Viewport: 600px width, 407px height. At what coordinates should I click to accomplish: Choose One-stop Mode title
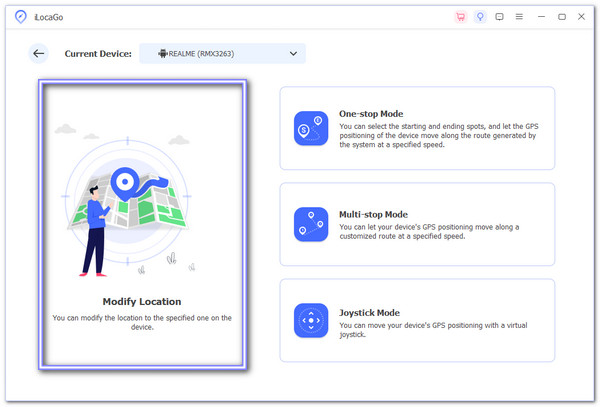click(x=371, y=114)
